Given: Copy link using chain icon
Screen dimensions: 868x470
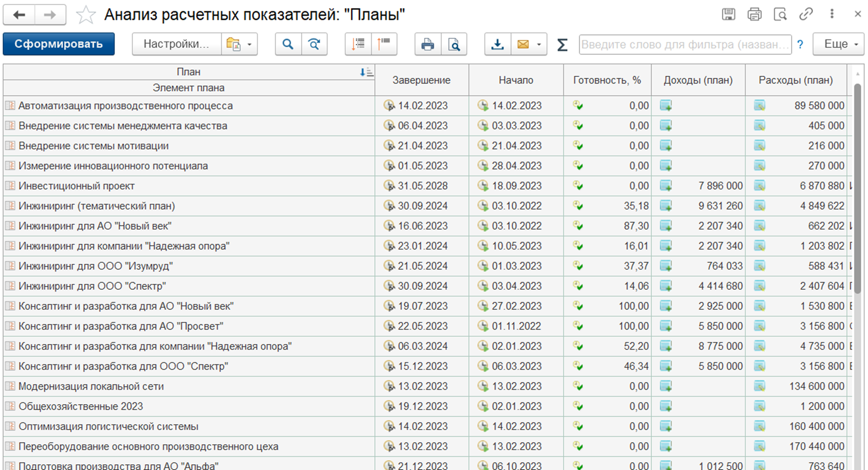Looking at the screenshot, I should click(x=806, y=14).
